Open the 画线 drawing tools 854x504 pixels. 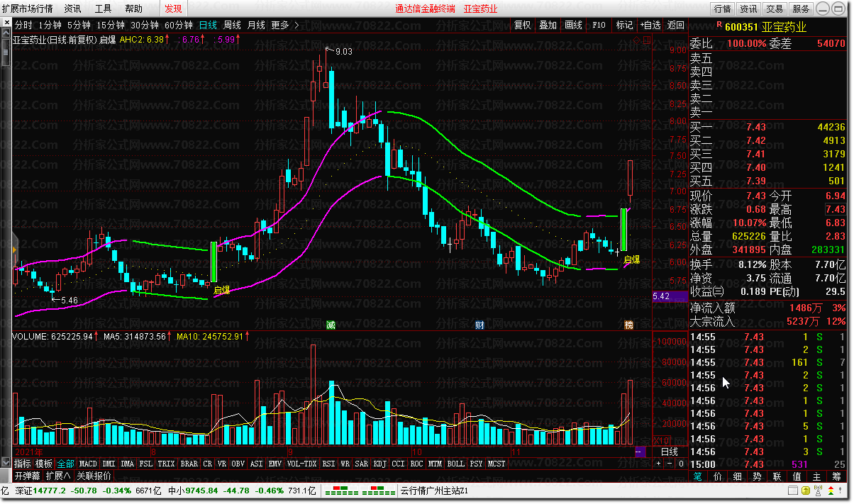573,26
